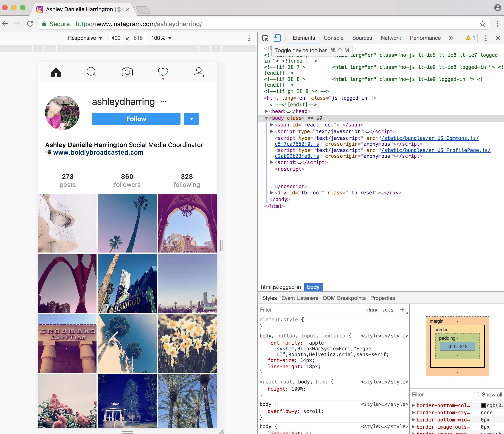
Task: Expand the border-bottom-style computed property
Action: (x=413, y=413)
